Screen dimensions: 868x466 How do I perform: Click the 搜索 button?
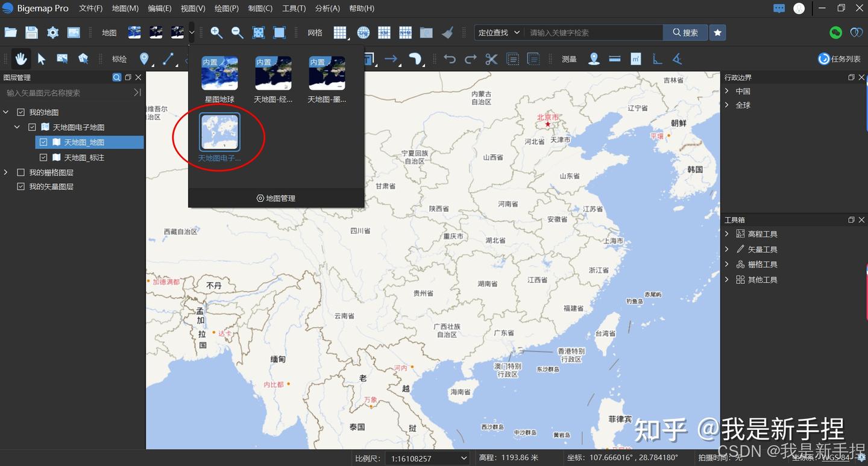pos(685,32)
